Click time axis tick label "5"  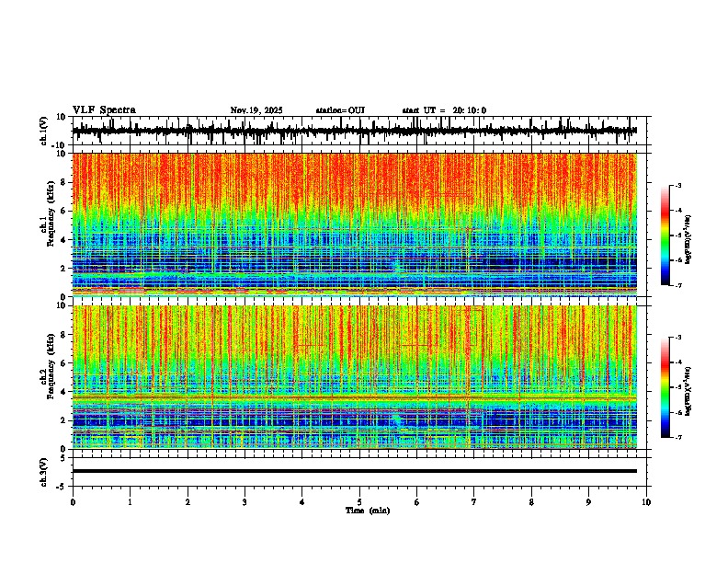(x=359, y=502)
